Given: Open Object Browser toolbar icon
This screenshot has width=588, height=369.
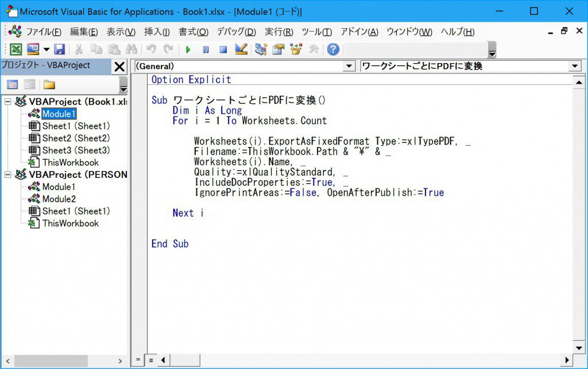Looking at the screenshot, I should click(x=296, y=49).
